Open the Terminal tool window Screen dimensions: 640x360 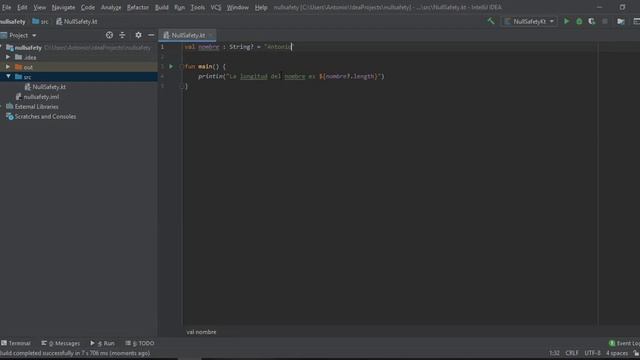16,343
